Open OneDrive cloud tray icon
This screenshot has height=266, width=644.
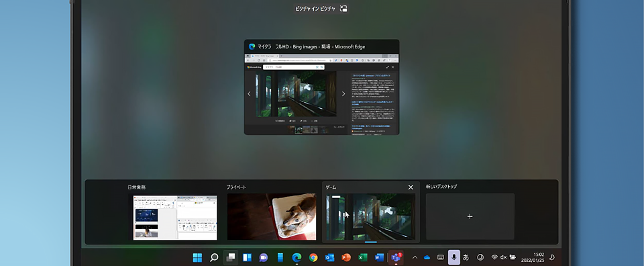tap(427, 258)
